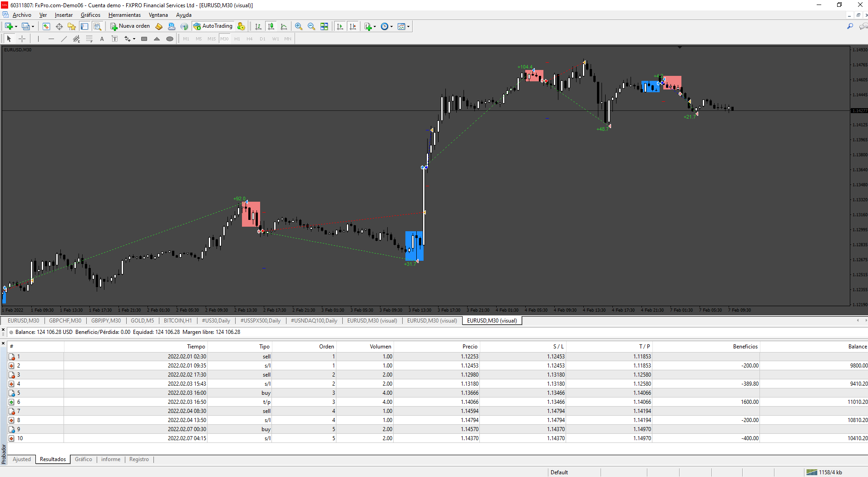Click the Zoom In magnifier icon
Viewport: 868px width, 477px height.
[298, 26]
